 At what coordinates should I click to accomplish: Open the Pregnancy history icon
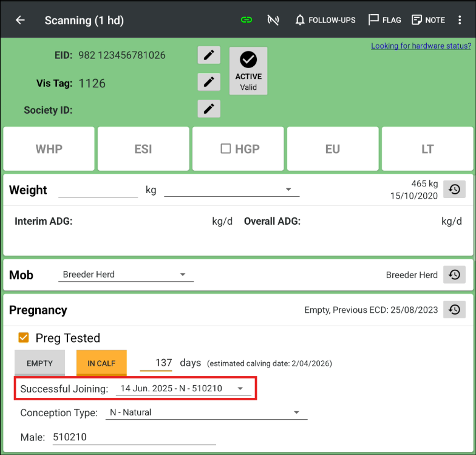pos(454,310)
